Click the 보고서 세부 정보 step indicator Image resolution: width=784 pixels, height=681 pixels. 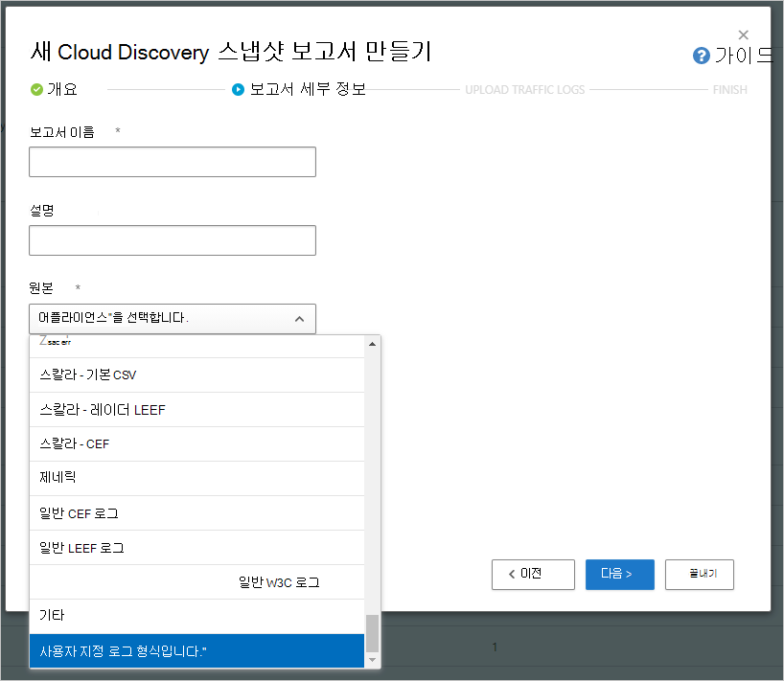pyautogui.click(x=298, y=89)
